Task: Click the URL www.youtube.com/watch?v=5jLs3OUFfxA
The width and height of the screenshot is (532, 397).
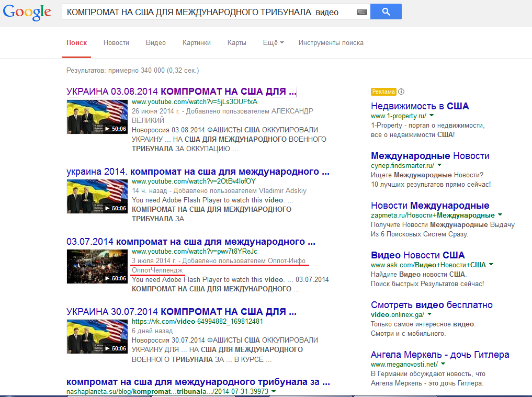Action: 195,102
